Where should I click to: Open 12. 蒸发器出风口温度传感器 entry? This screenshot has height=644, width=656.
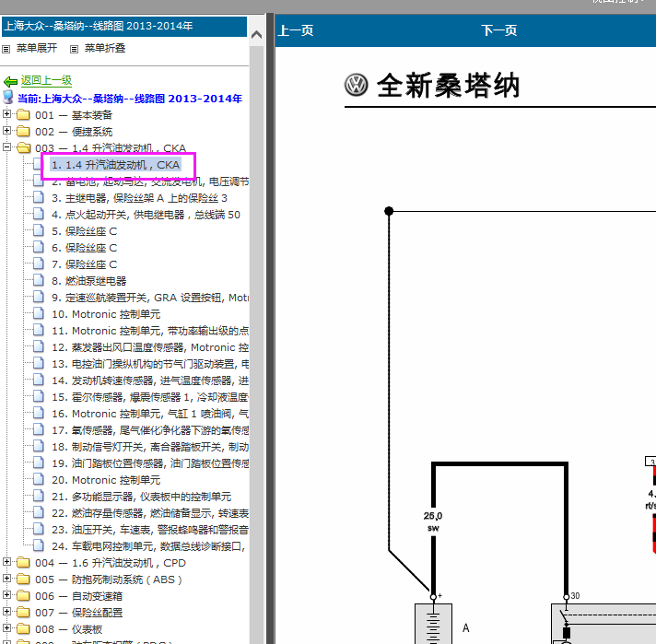coord(150,347)
